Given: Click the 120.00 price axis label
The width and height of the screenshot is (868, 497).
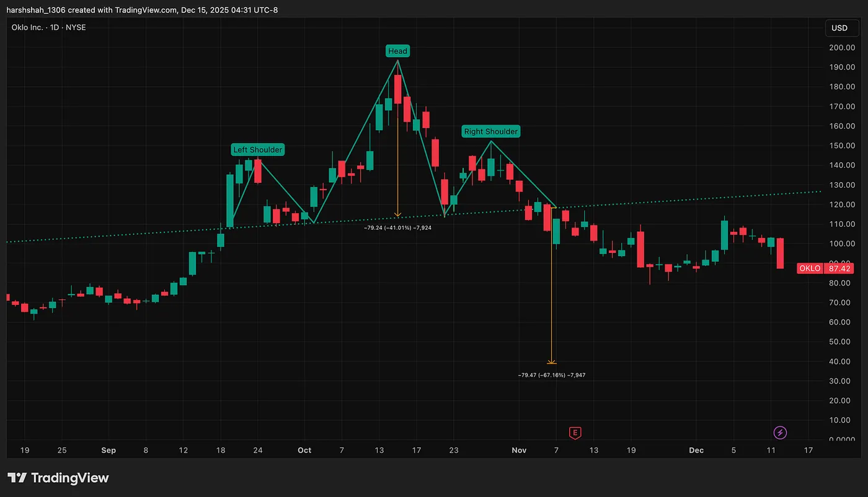Looking at the screenshot, I should point(841,205).
